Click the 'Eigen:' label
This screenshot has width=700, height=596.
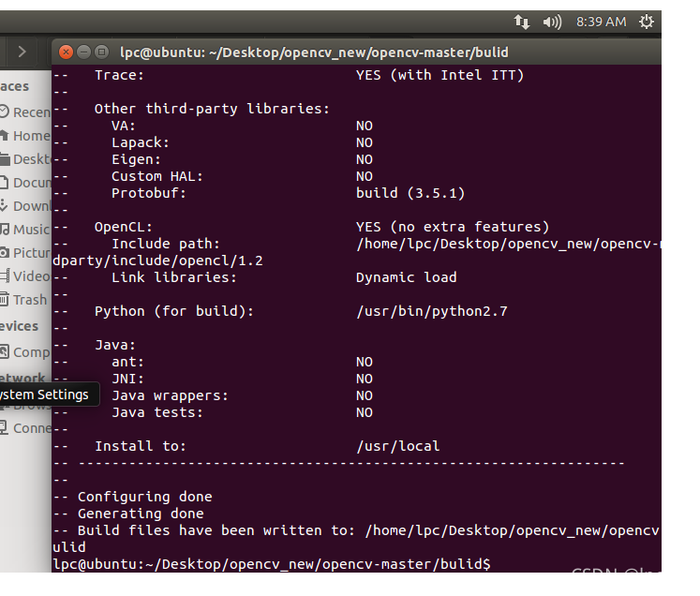coord(136,159)
